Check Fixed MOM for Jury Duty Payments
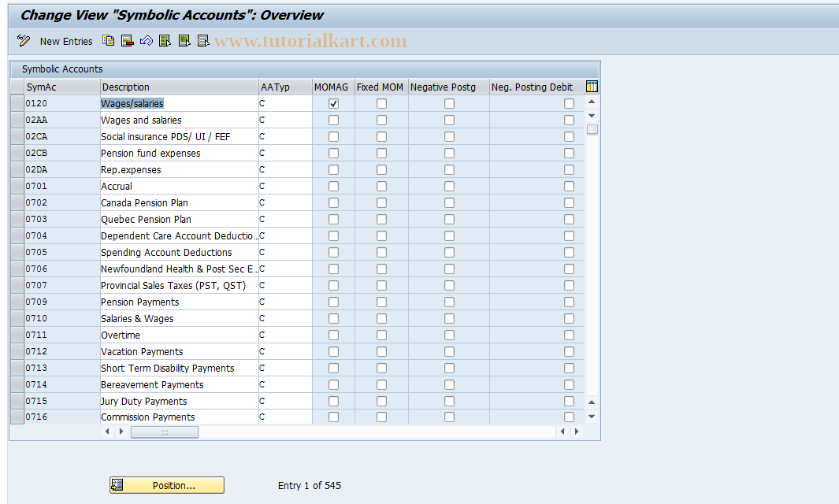Viewport: 839px width, 504px height. [381, 402]
